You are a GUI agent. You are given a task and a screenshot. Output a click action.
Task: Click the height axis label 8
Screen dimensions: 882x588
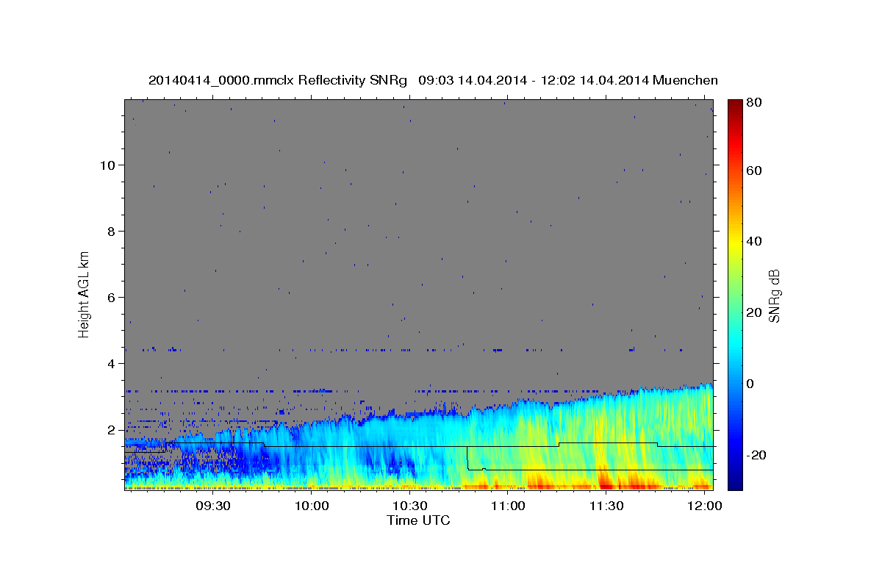tap(112, 231)
